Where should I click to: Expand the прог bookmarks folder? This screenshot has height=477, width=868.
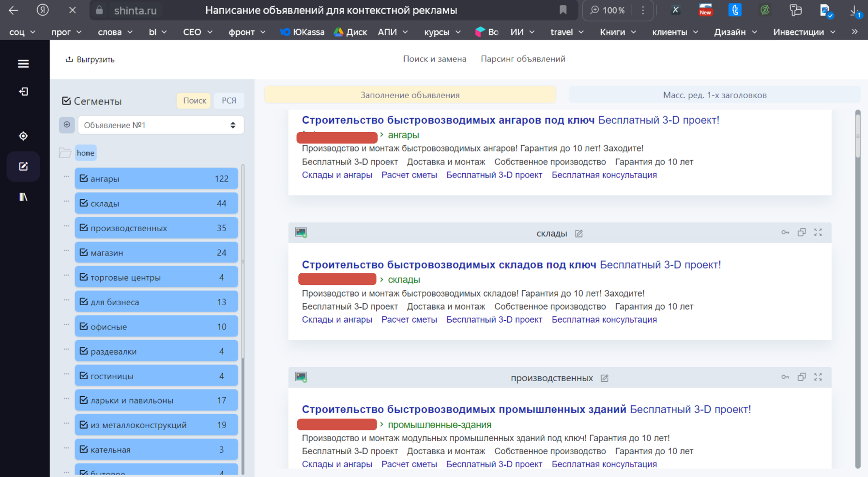(x=66, y=32)
